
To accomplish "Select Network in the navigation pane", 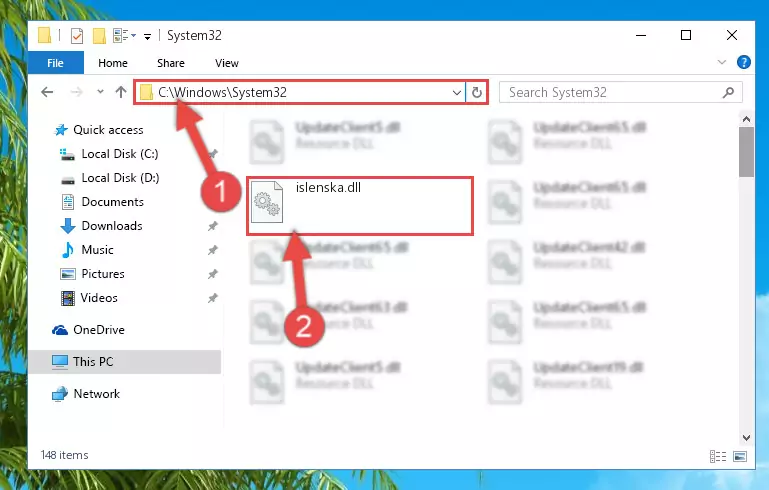I will [x=97, y=393].
